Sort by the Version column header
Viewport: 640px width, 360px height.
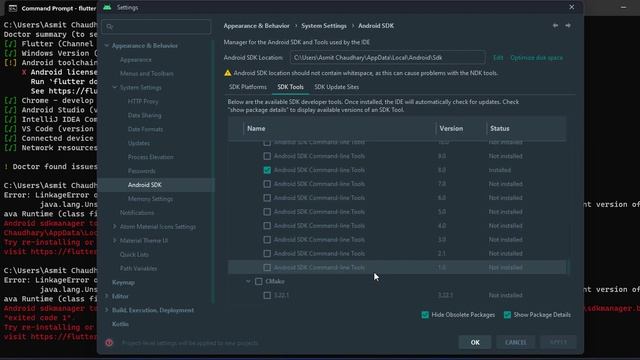(x=451, y=129)
